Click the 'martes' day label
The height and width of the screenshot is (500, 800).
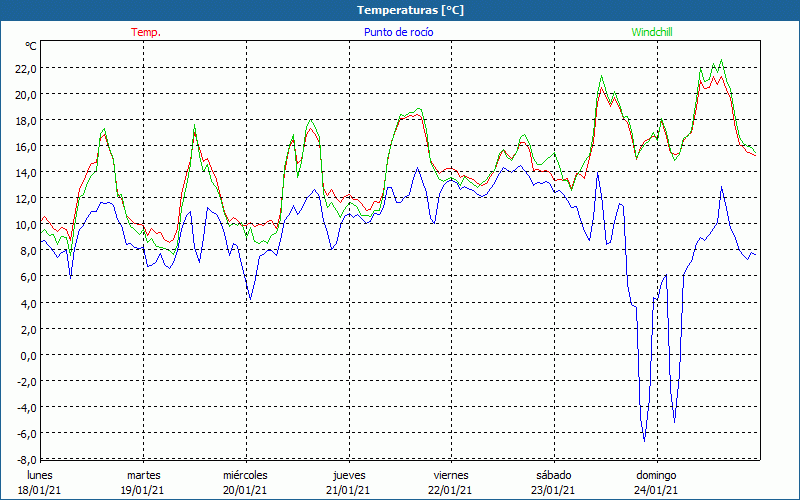pos(144,475)
